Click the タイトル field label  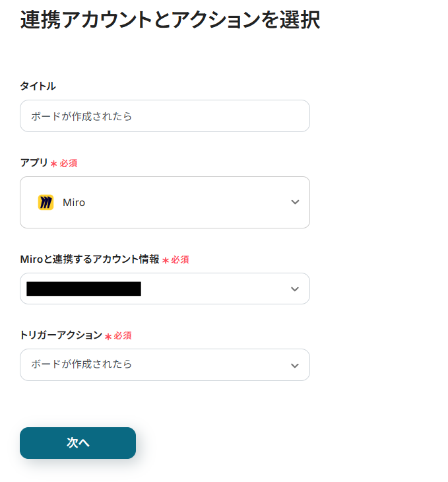[x=38, y=86]
